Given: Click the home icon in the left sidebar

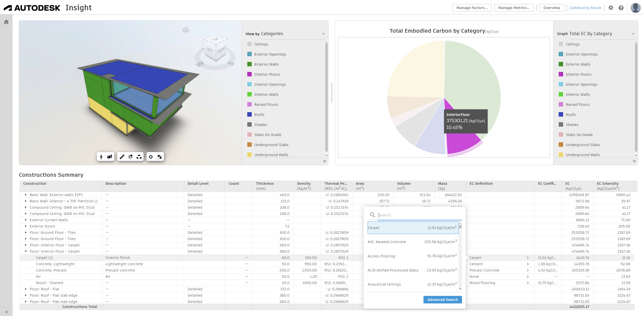Looking at the screenshot, I should tap(6, 22).
